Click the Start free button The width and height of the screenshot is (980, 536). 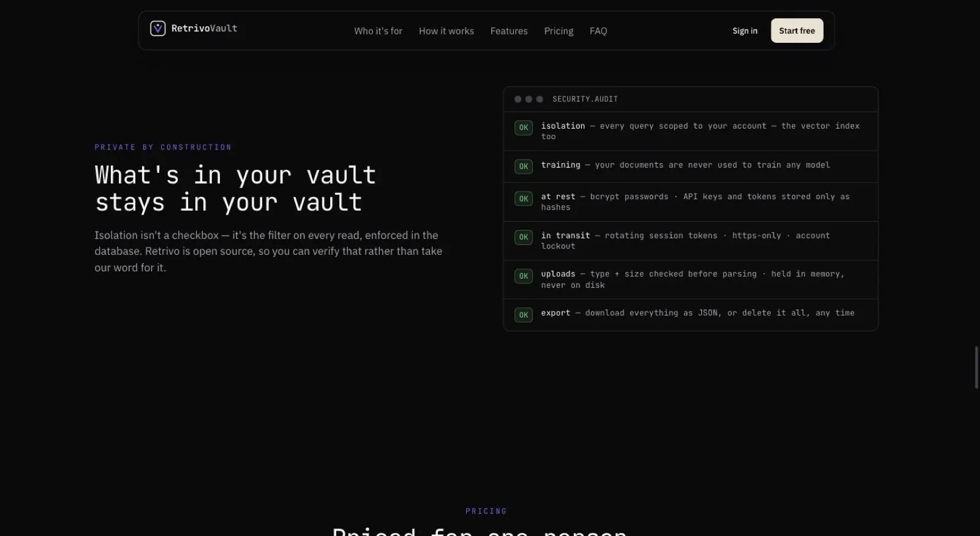797,31
